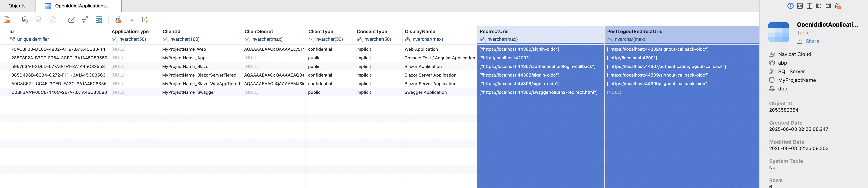The height and width of the screenshot is (188, 868).
Task: Open the data profiling chart icon
Action: pyautogui.click(x=118, y=20)
